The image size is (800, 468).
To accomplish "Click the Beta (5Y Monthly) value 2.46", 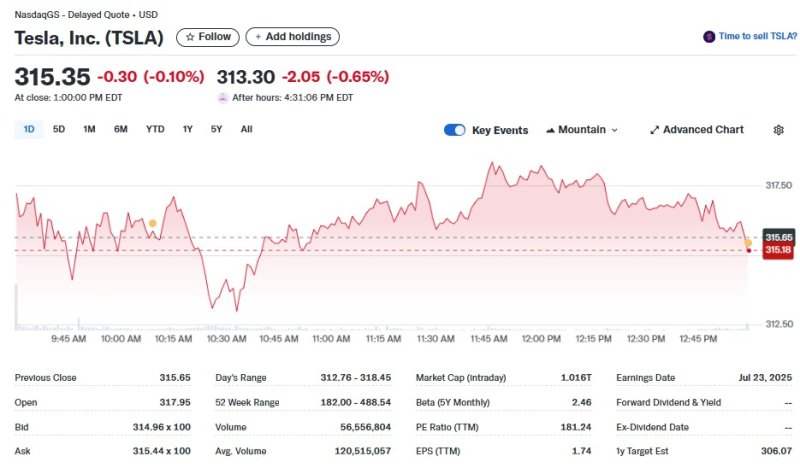I will 582,402.
